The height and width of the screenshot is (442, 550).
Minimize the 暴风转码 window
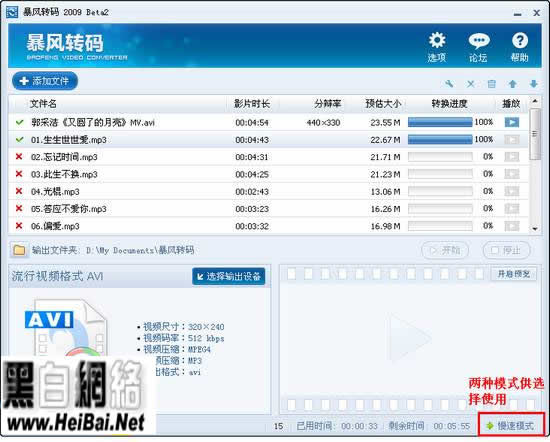[x=517, y=13]
